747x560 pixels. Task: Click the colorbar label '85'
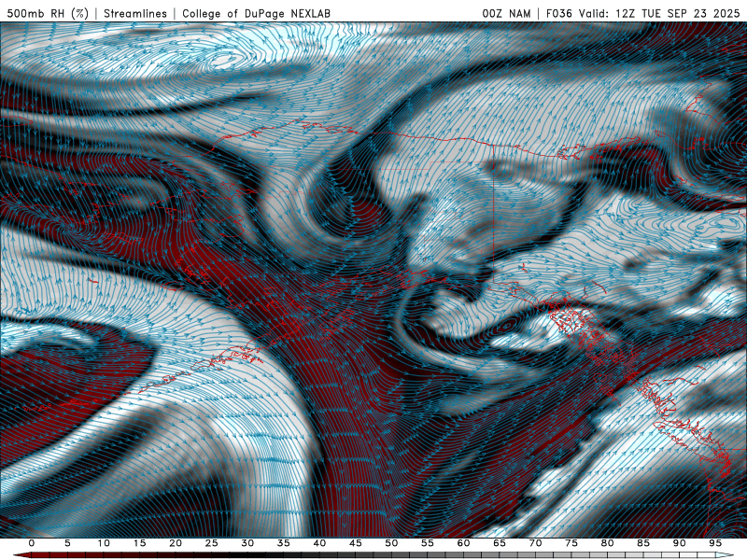tap(643, 543)
